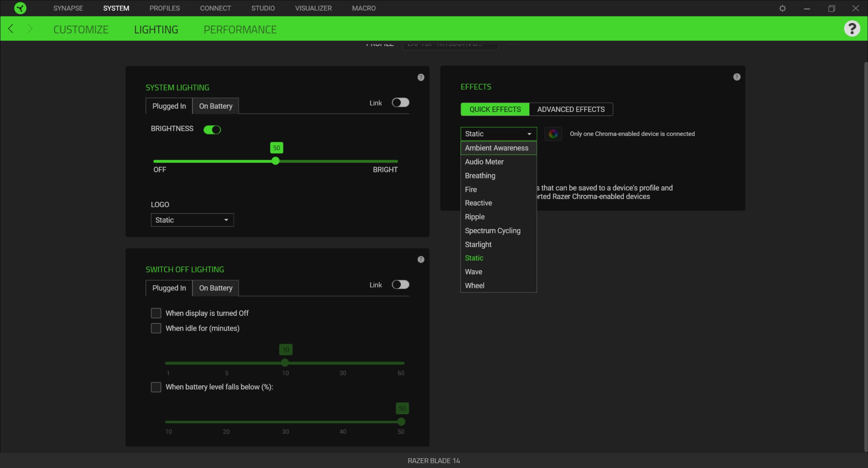The height and width of the screenshot is (468, 868).
Task: Open the Studio menu tab
Action: (x=263, y=8)
